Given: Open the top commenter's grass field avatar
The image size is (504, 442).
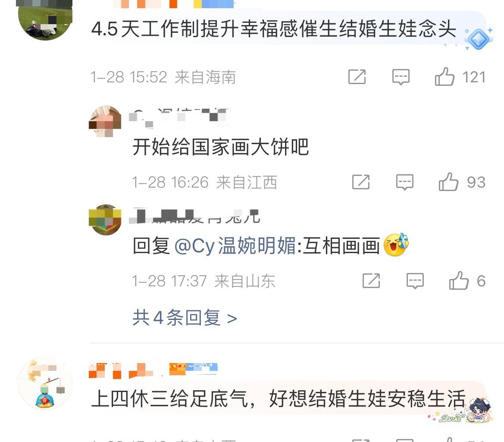Looking at the screenshot, I should [x=45, y=20].
